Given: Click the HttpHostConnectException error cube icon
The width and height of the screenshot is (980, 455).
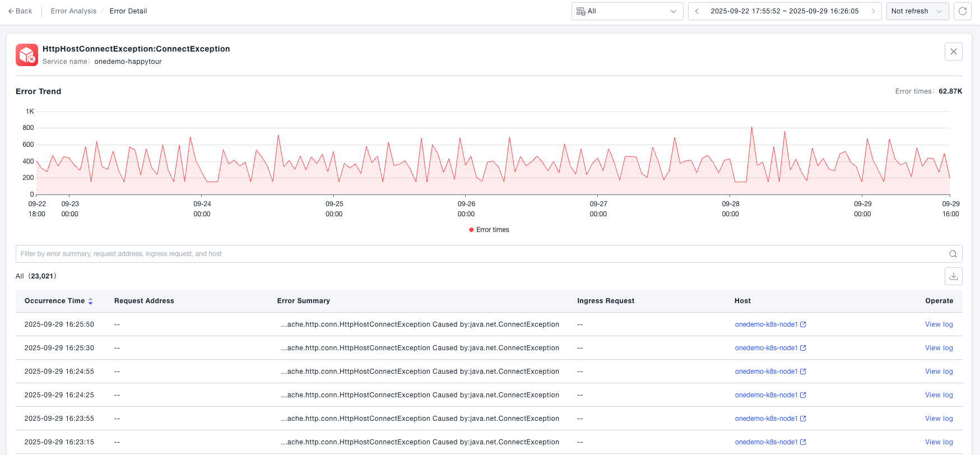Looking at the screenshot, I should [x=27, y=55].
